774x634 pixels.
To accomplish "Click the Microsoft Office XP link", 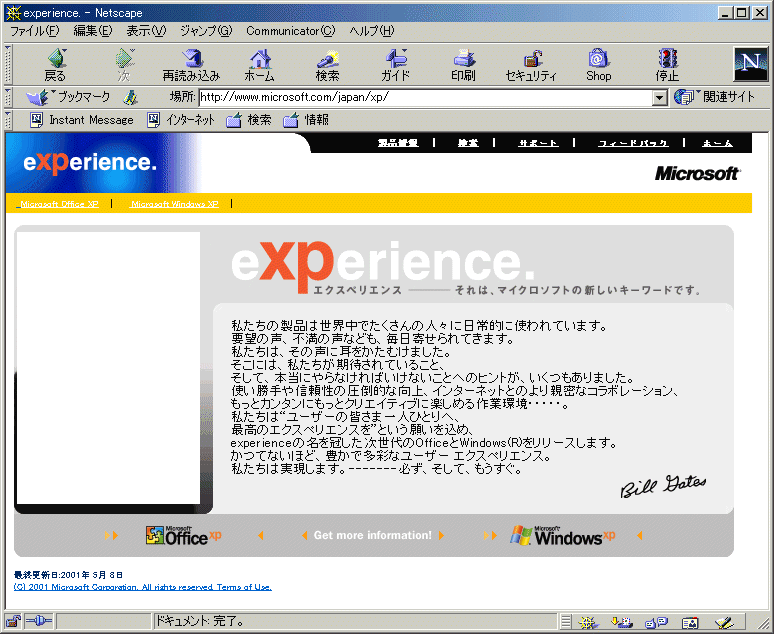I will (x=58, y=204).
